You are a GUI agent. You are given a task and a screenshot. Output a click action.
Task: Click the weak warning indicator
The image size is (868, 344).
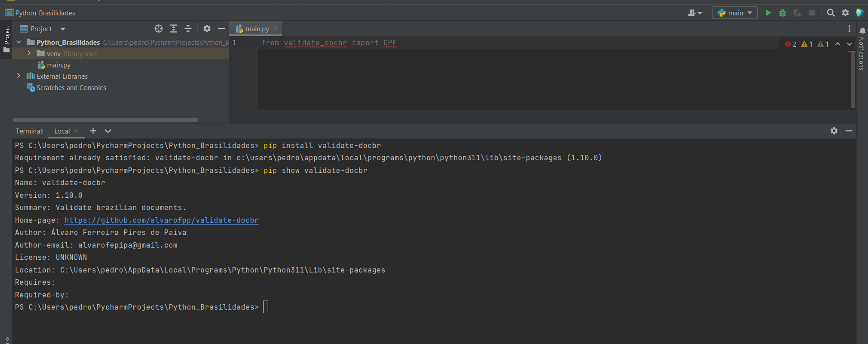pos(823,44)
